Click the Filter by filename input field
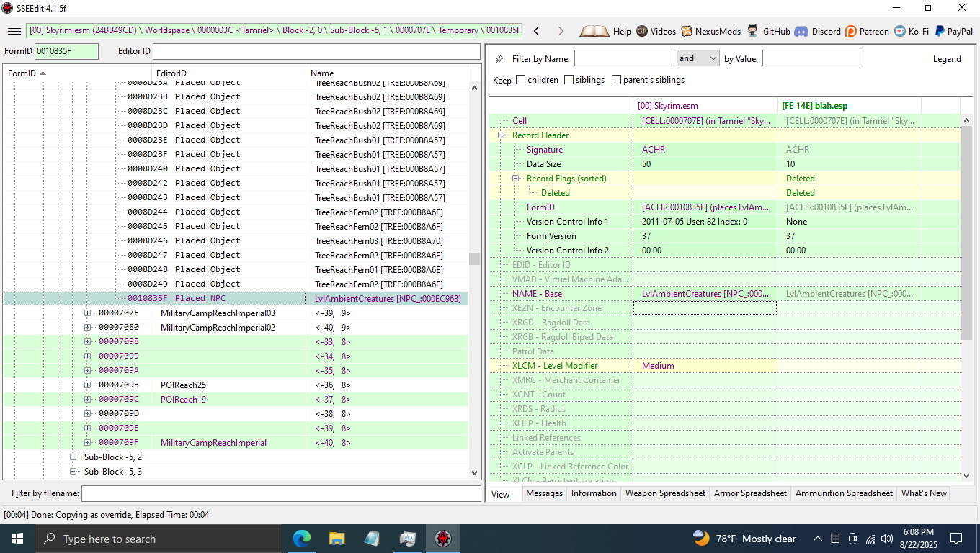This screenshot has height=553, width=980. pos(281,493)
